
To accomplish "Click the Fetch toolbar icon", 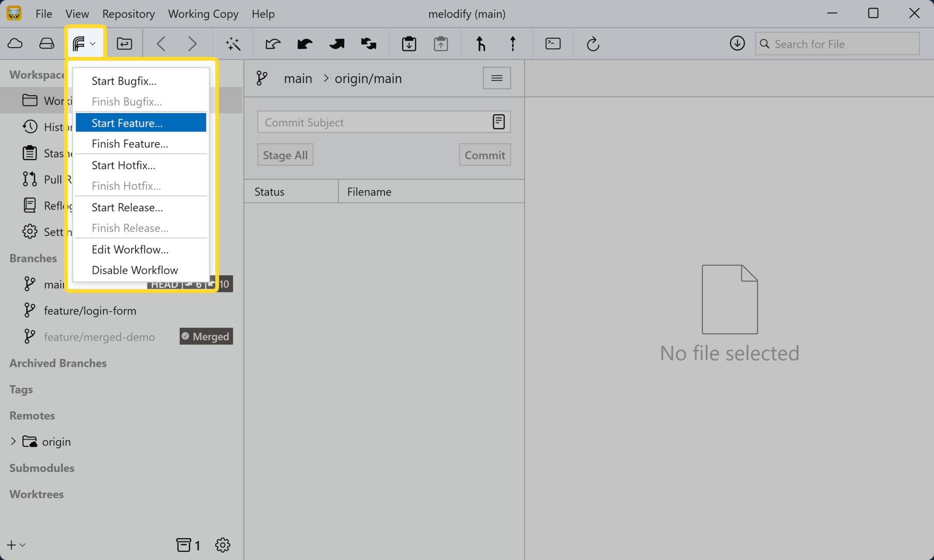I will (x=273, y=44).
